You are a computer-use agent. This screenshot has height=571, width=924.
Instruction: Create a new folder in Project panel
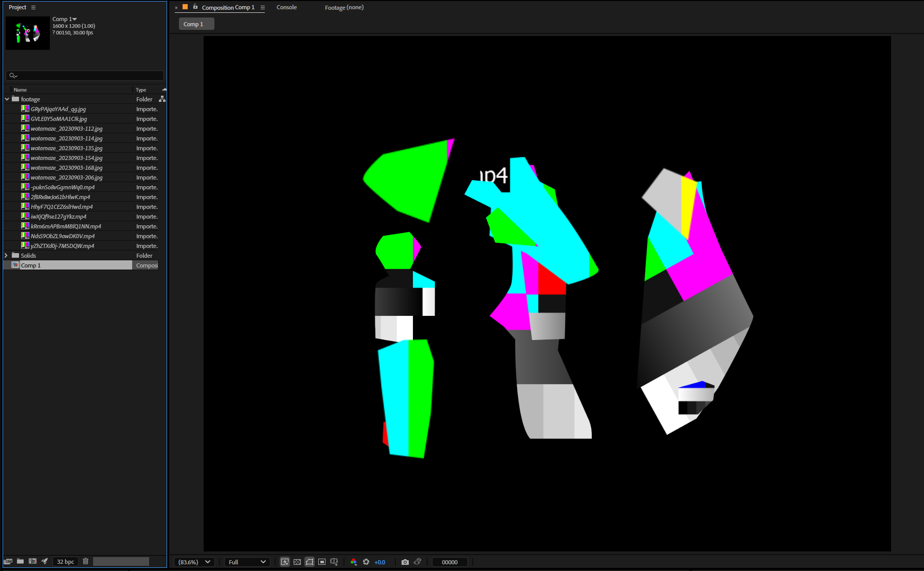(x=21, y=561)
